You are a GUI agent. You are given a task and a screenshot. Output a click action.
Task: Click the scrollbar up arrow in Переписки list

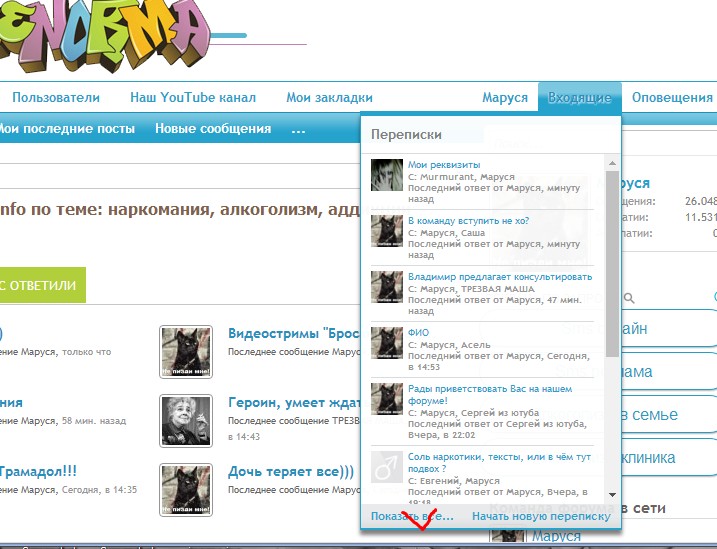click(x=611, y=163)
